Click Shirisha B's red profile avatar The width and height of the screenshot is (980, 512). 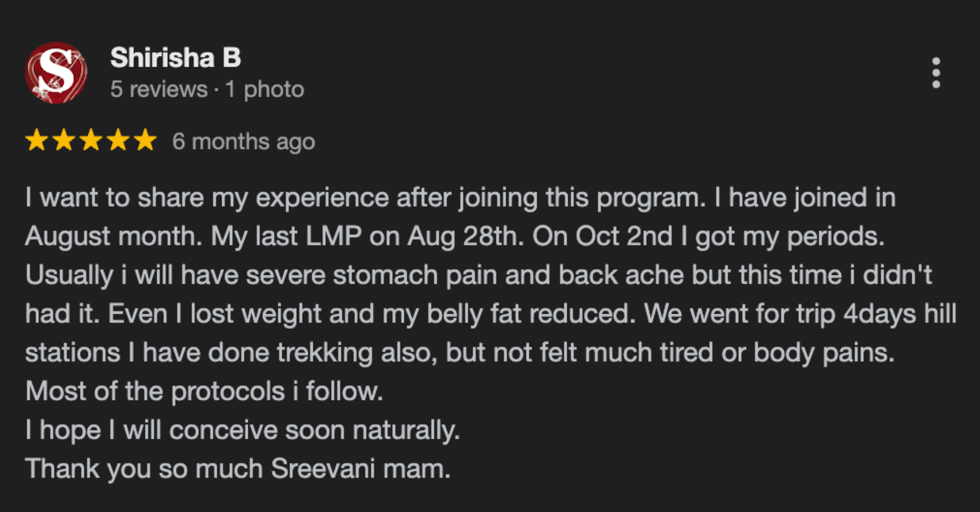coord(56,73)
